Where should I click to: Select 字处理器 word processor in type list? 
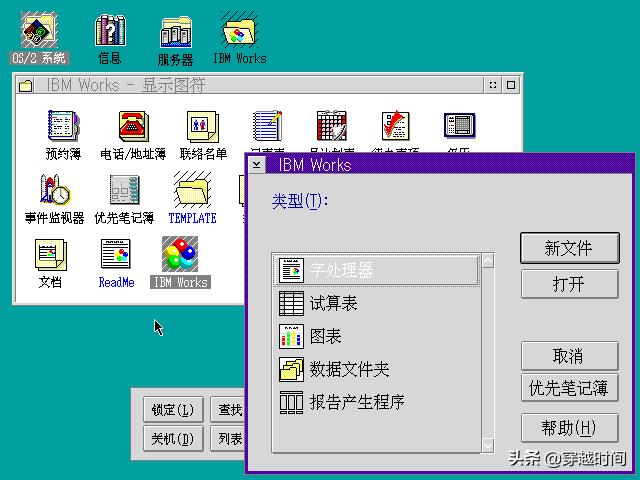[376, 270]
